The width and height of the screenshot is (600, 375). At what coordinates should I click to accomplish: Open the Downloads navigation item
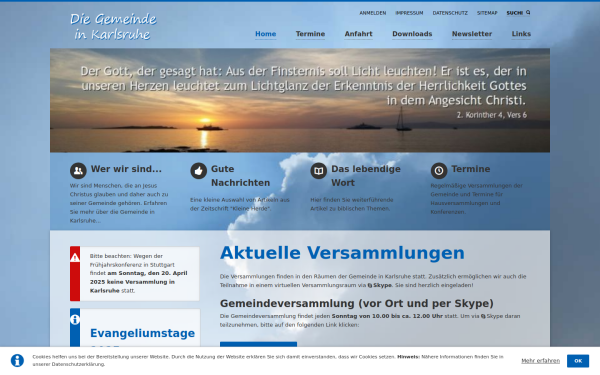pyautogui.click(x=412, y=34)
